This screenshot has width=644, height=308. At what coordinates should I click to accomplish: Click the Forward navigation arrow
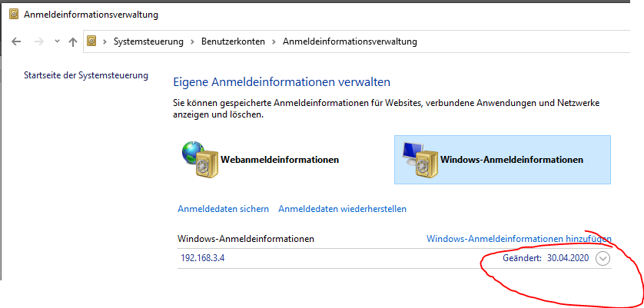(x=39, y=41)
